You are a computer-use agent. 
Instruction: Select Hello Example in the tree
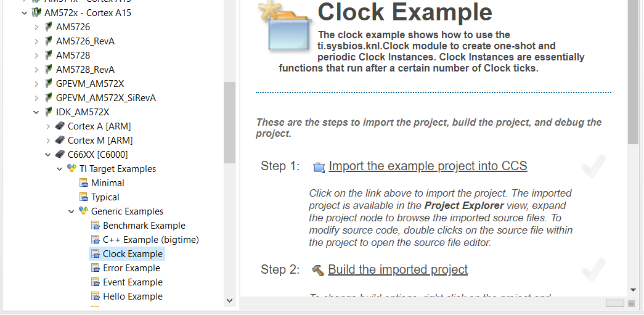tap(132, 297)
